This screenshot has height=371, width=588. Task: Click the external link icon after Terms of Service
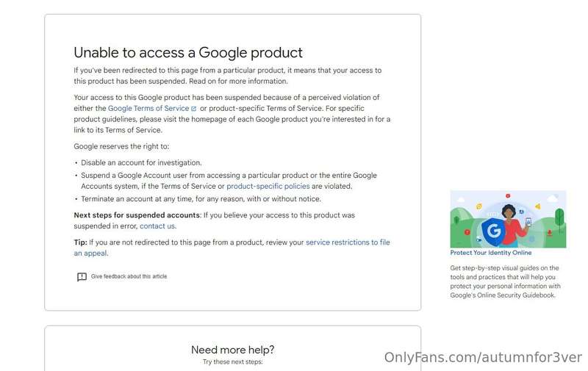[x=193, y=109]
